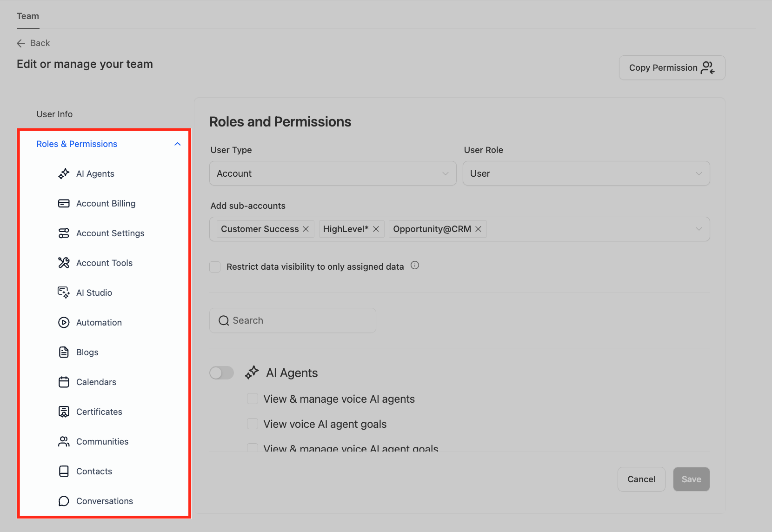This screenshot has height=532, width=772.
Task: Go to Account Billing permissions
Action: [x=106, y=203]
